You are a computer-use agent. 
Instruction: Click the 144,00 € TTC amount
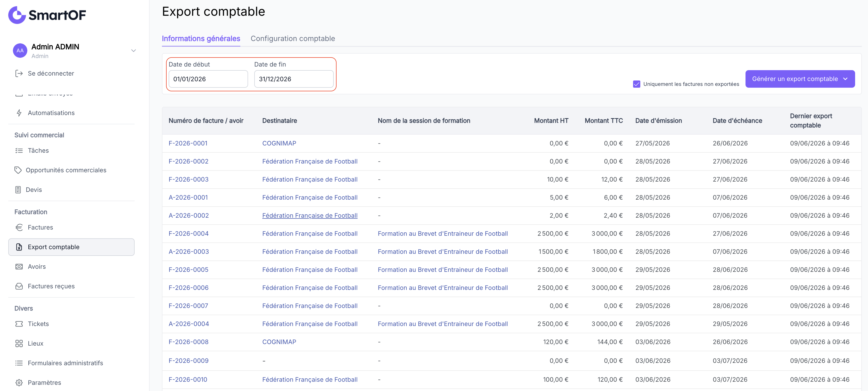click(x=610, y=342)
